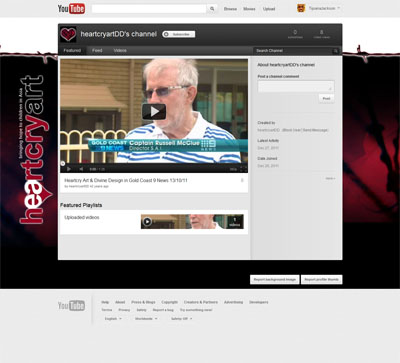This screenshot has height=363, width=400.
Task: Click the user avatar icon in the header
Action: (x=301, y=8)
